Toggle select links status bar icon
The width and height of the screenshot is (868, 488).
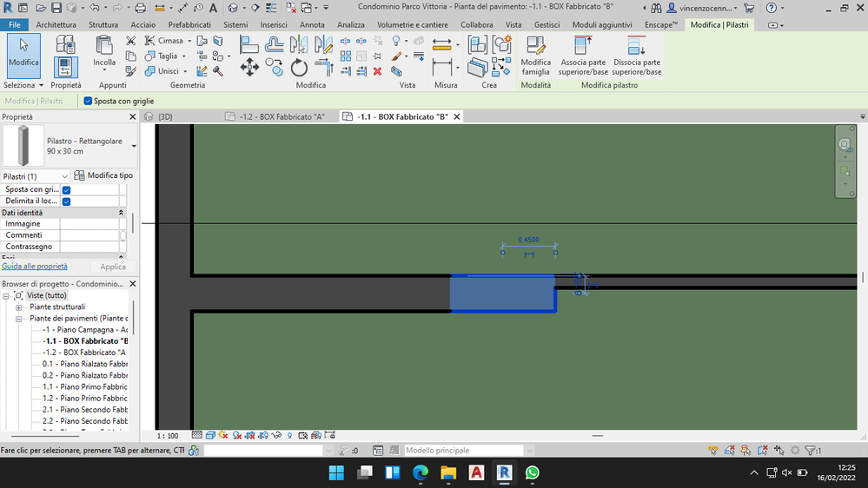tap(713, 451)
